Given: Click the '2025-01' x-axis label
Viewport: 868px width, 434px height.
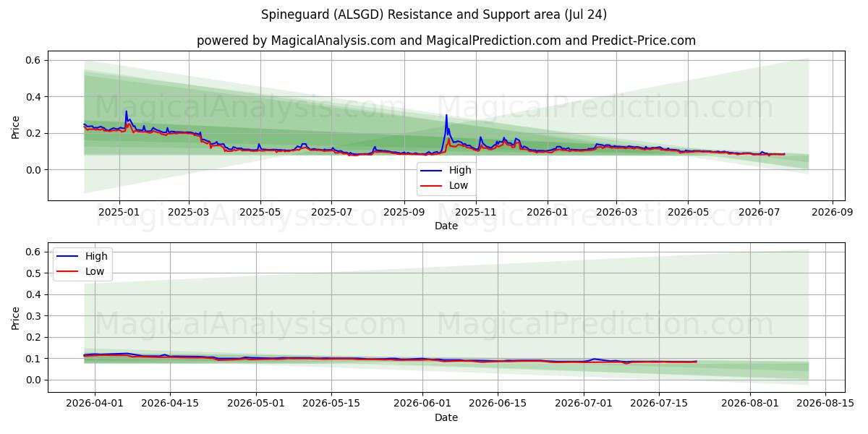Looking at the screenshot, I should tap(119, 213).
